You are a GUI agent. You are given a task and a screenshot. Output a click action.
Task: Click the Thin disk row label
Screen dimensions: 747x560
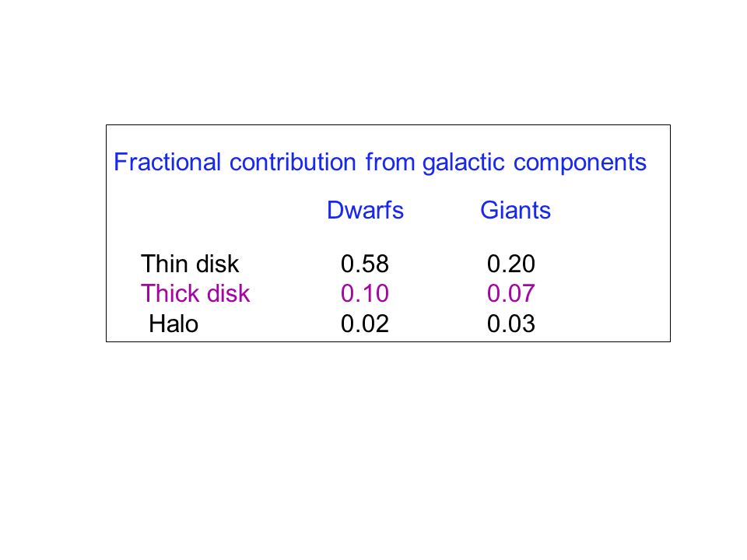point(190,264)
